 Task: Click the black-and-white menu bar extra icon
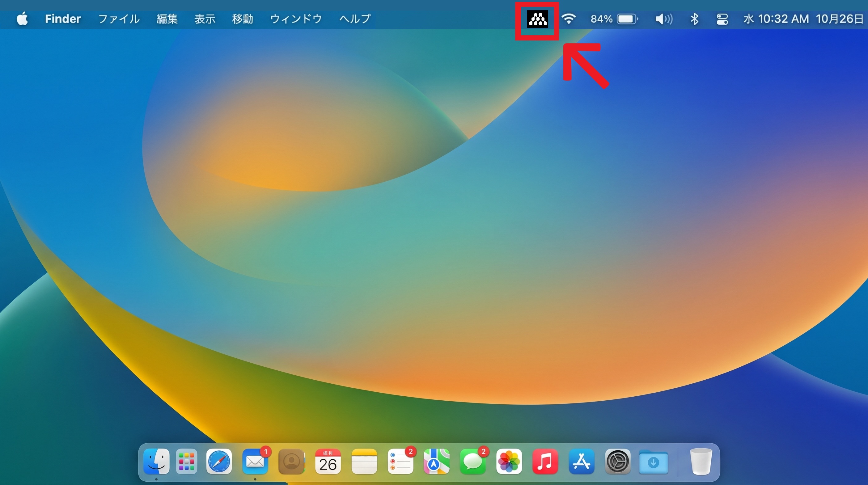(x=537, y=19)
